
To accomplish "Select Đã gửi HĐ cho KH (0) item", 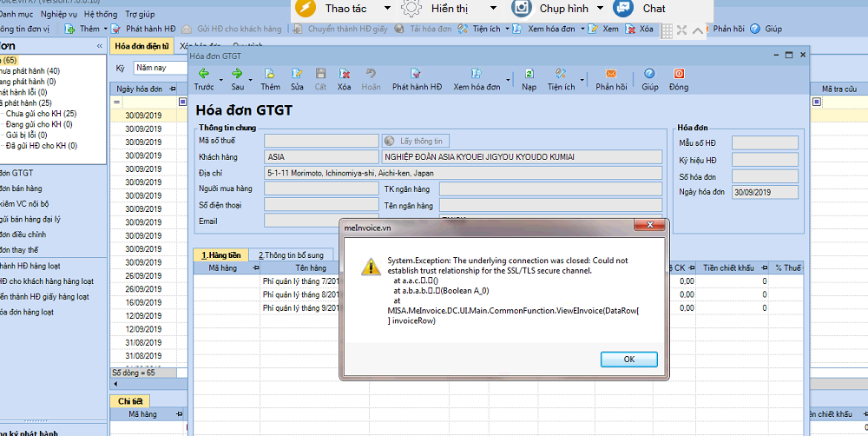I will (42, 146).
